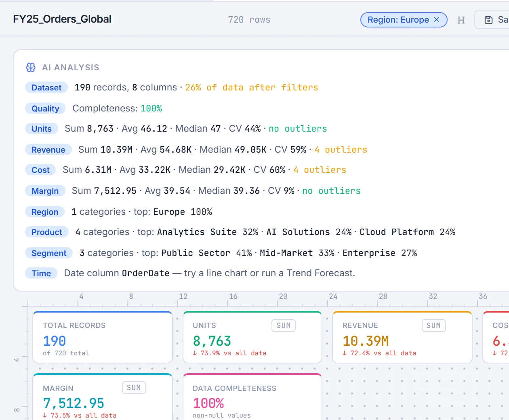
Task: Select the Region: Europe filter chip
Action: [404, 20]
